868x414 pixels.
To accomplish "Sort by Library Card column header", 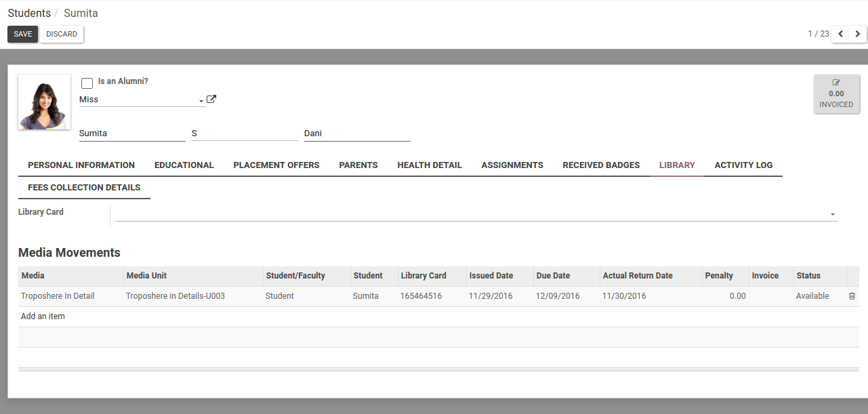I will 431,276.
